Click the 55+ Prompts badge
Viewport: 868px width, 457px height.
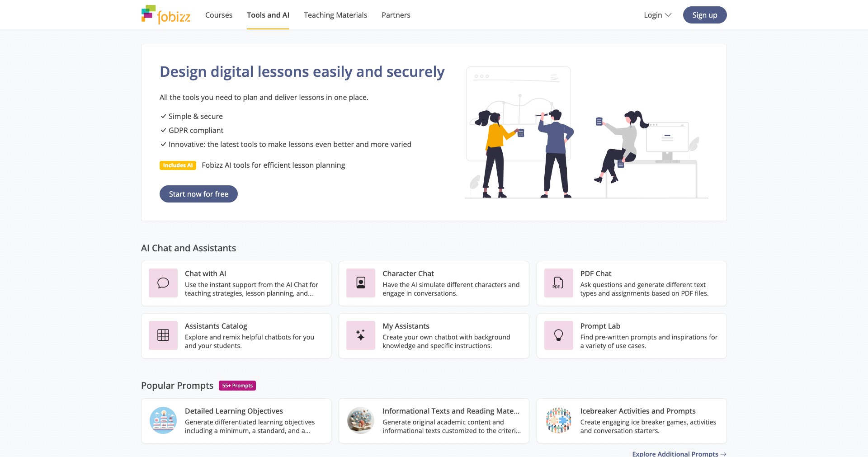237,386
